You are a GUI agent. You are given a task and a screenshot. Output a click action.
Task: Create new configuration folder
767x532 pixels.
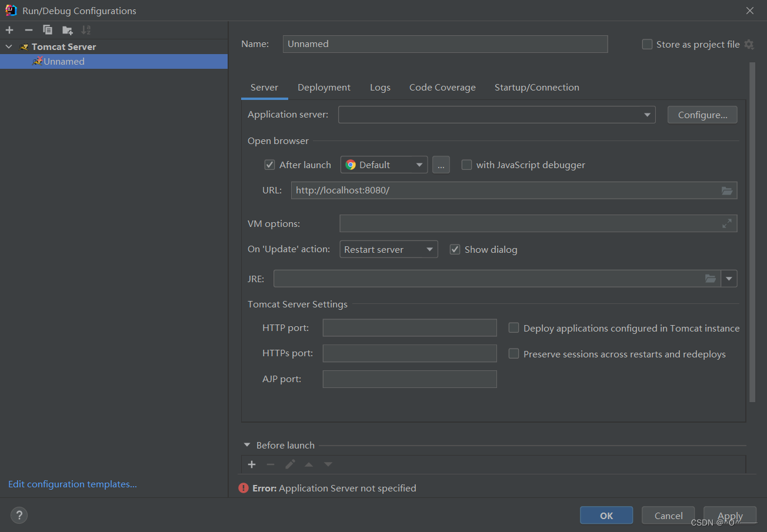pos(67,30)
